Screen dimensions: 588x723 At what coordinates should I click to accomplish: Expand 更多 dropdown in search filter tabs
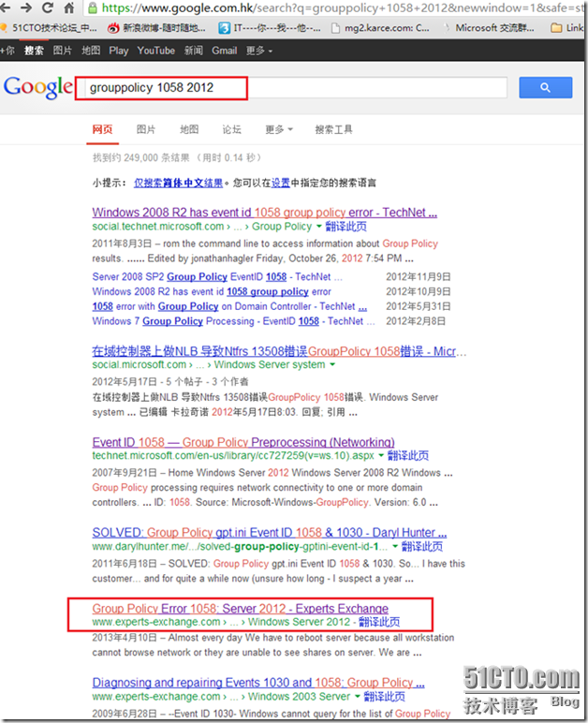click(x=279, y=129)
